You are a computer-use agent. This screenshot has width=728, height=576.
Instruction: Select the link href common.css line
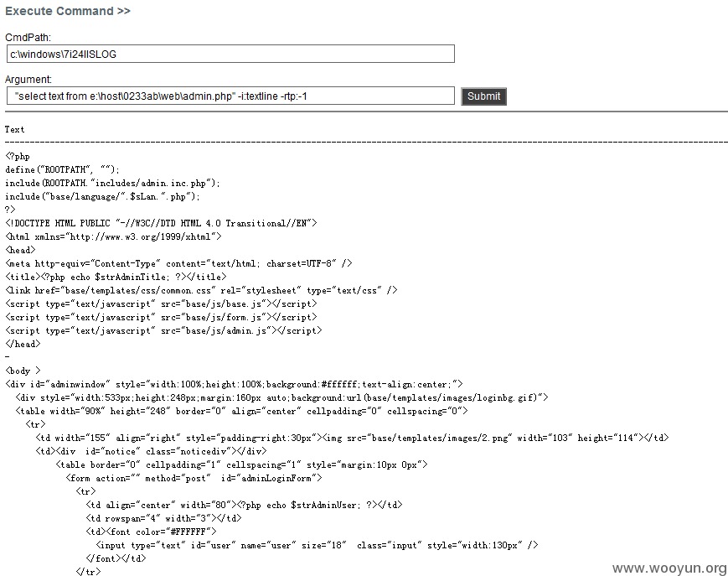pos(202,291)
